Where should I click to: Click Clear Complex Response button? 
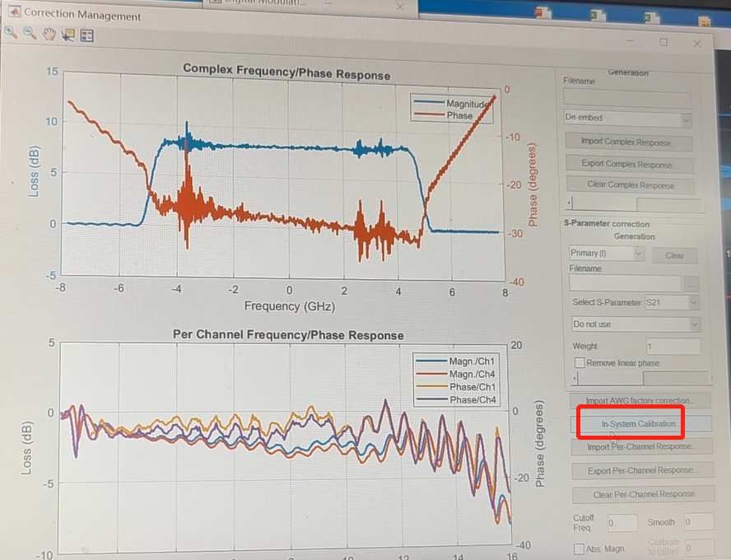[631, 185]
